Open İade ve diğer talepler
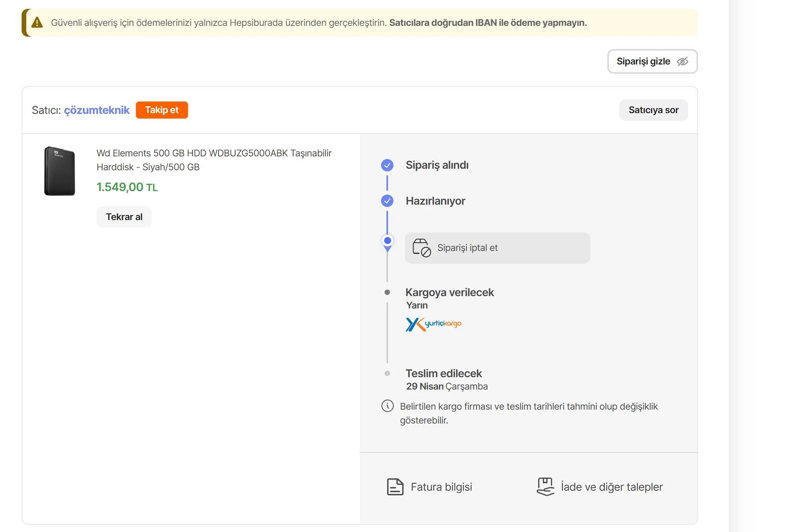Image resolution: width=788 pixels, height=532 pixels. pos(600,487)
